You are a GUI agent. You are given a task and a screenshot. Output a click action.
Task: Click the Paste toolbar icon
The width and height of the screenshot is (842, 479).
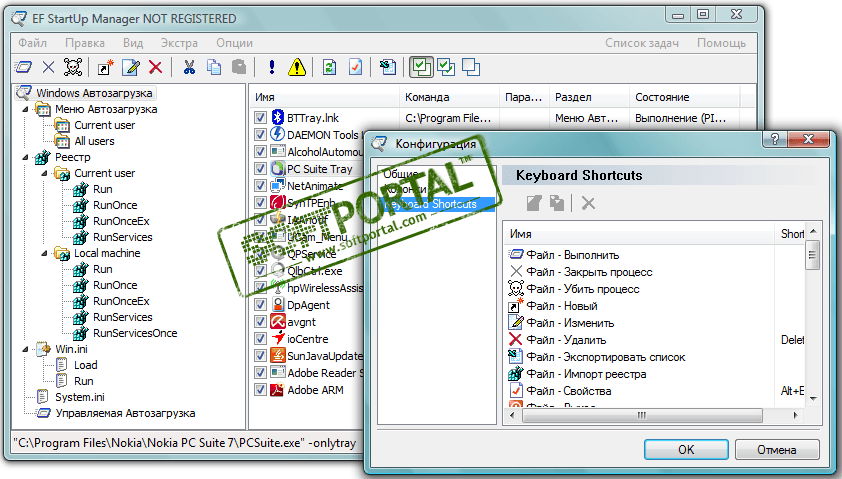(239, 67)
